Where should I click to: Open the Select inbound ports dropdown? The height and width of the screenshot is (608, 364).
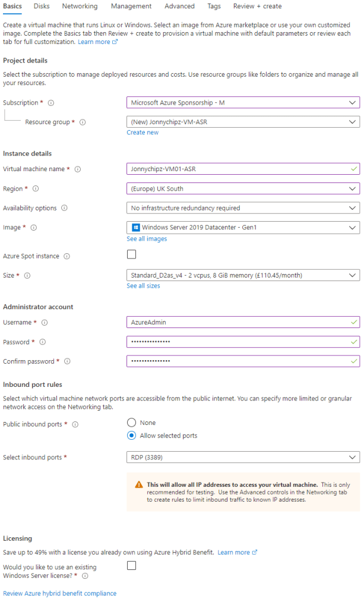[243, 457]
